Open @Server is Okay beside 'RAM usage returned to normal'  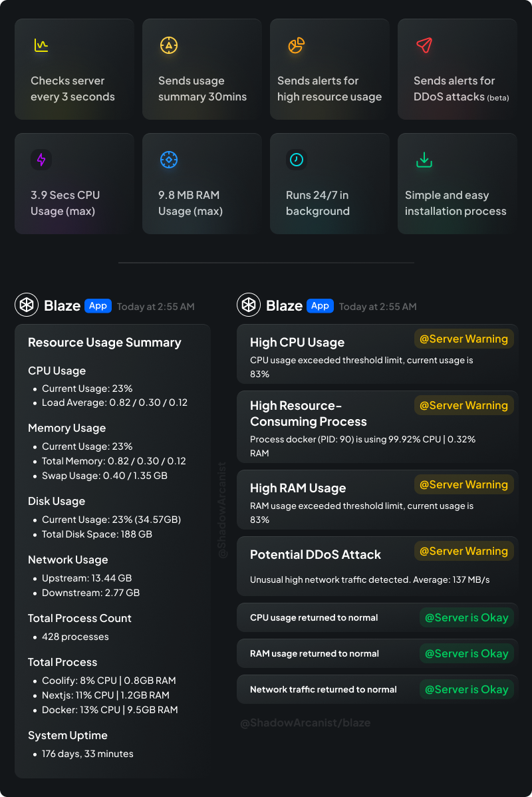click(x=466, y=654)
